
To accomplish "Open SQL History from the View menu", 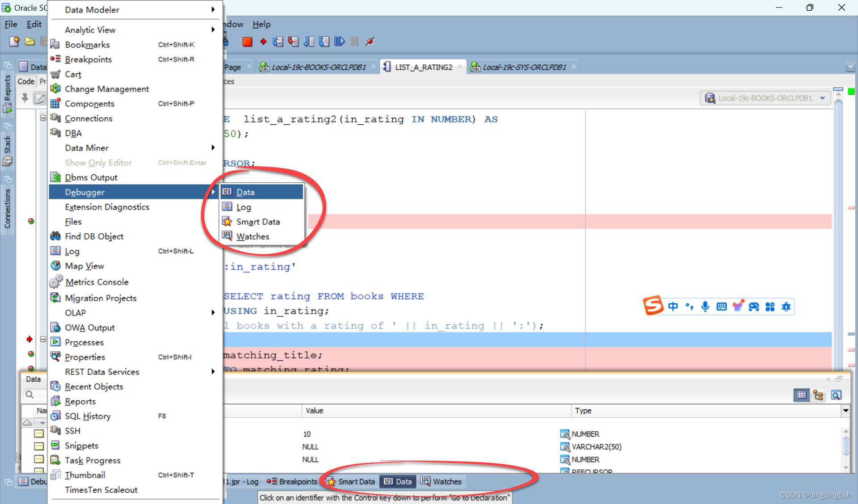I will tap(88, 416).
